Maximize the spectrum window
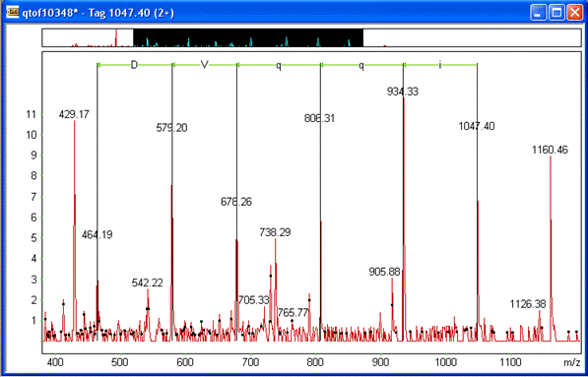This screenshot has width=588, height=377. 556,13
